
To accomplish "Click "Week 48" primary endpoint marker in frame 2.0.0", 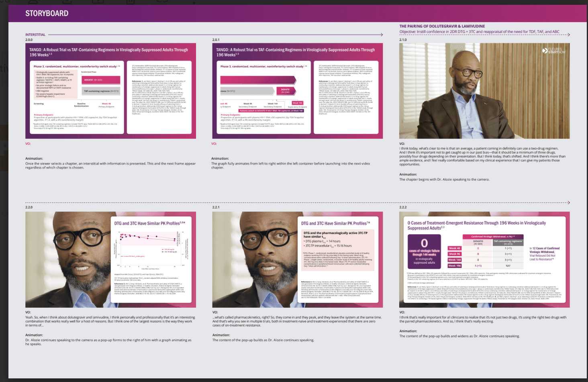I will click(x=106, y=104).
